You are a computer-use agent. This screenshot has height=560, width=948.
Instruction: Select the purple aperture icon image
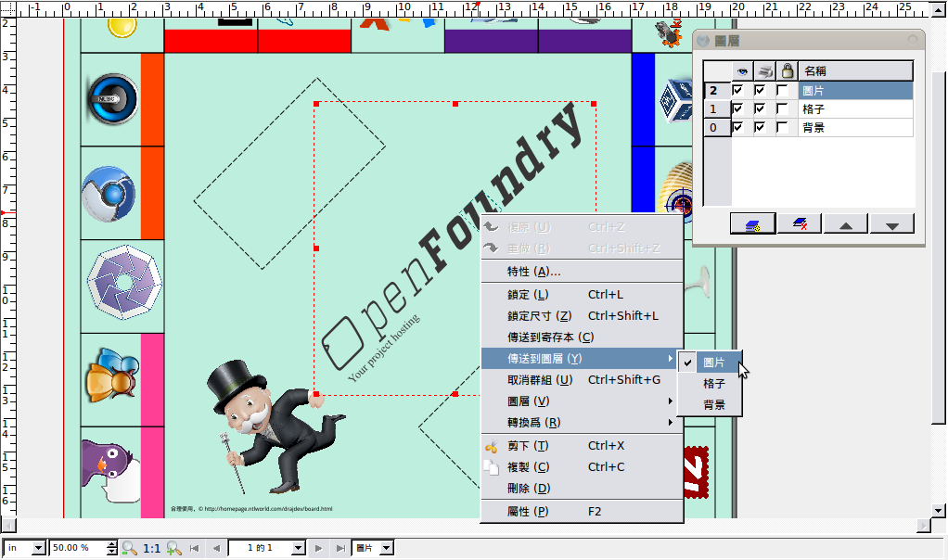point(124,282)
